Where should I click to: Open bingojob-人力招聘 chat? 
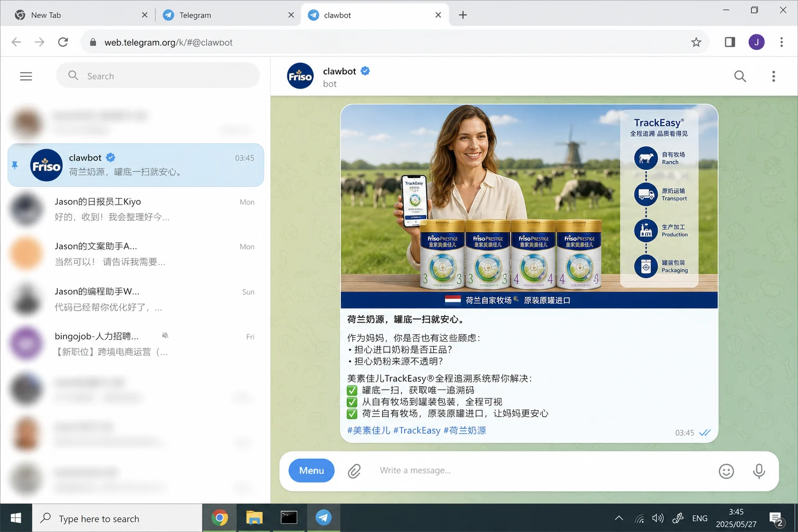coord(136,344)
